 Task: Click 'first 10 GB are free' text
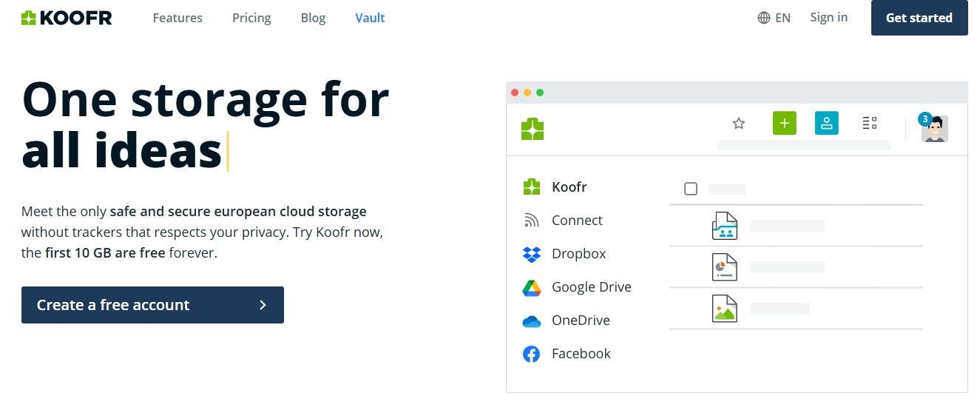click(x=105, y=253)
